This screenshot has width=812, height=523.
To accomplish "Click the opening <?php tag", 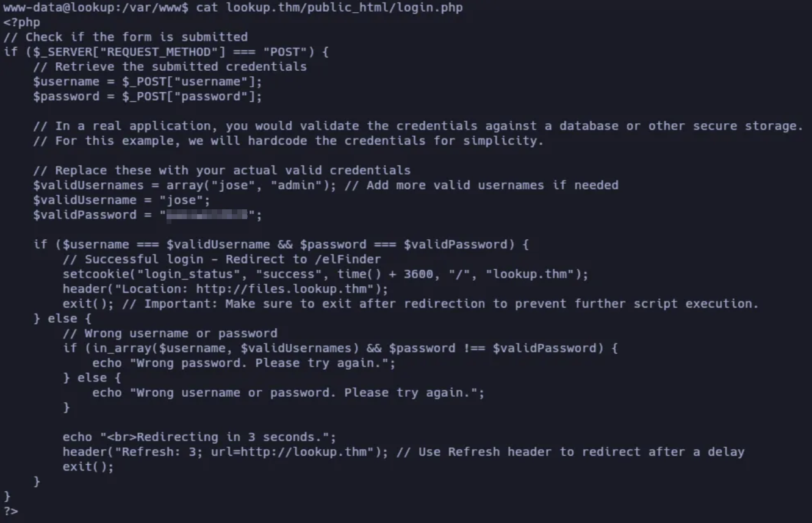I will 21,23.
